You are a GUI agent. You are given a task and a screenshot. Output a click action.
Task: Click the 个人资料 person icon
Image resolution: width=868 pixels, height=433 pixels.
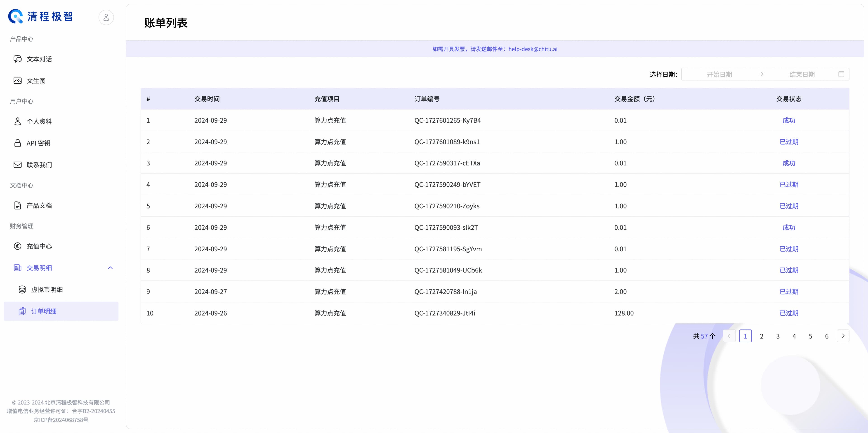18,121
